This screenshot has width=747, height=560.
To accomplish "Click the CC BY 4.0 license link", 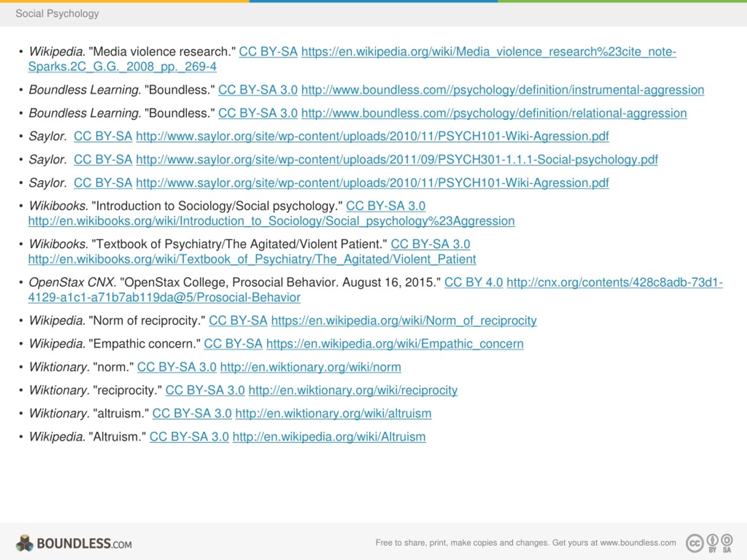I will tap(474, 283).
